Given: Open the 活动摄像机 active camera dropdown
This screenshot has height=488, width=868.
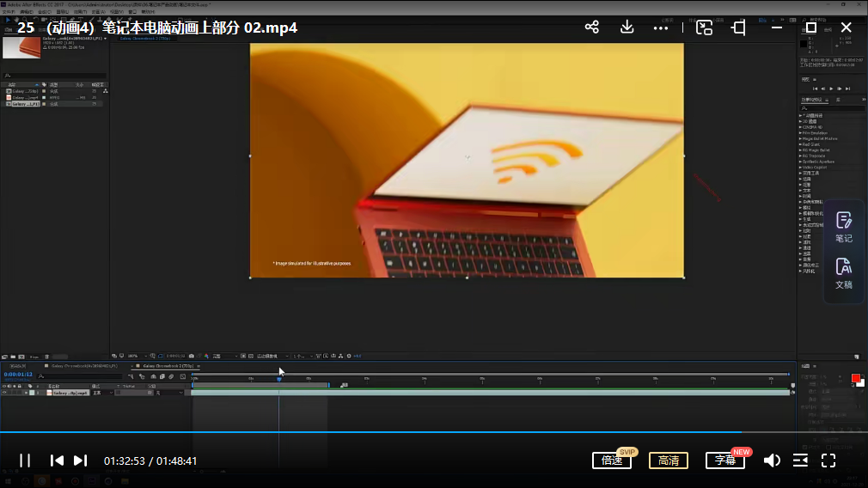Looking at the screenshot, I should pos(272,356).
